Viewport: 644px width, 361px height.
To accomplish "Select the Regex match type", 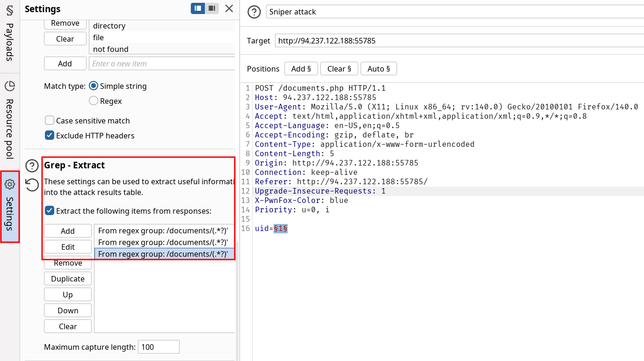I will coord(94,101).
